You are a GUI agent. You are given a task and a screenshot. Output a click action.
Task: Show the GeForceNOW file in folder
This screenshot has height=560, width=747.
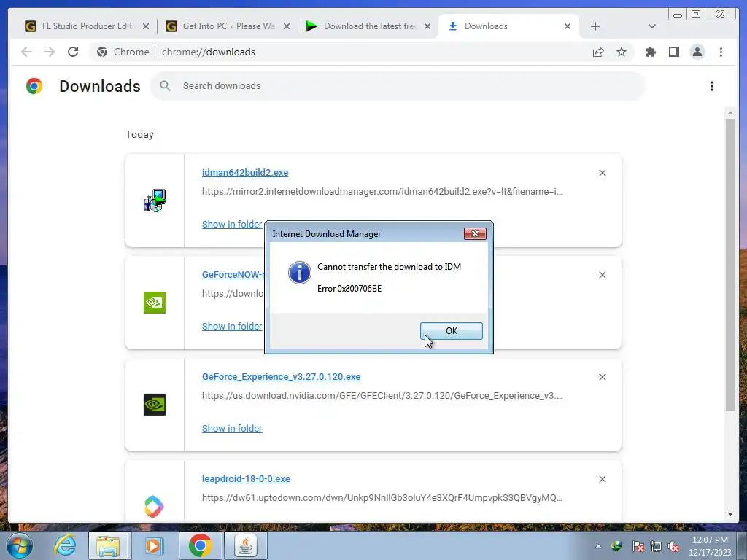pos(232,326)
